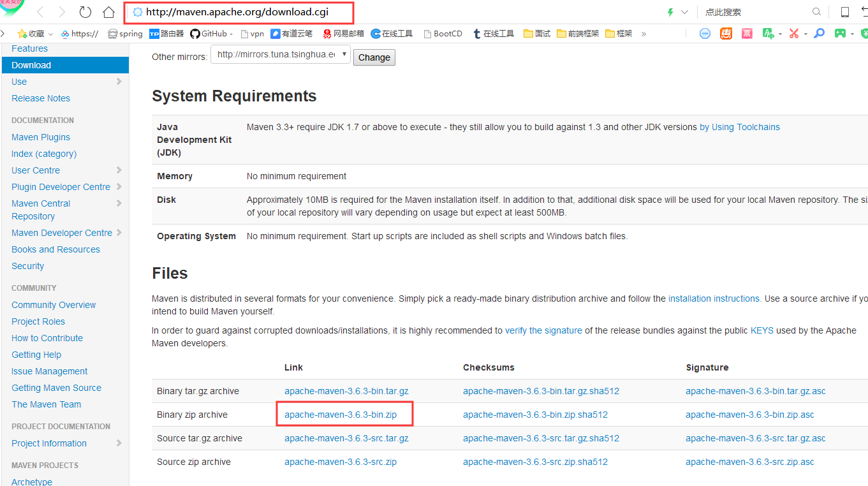
Task: Open the 前端框架 bookmarks folder
Action: (x=578, y=34)
